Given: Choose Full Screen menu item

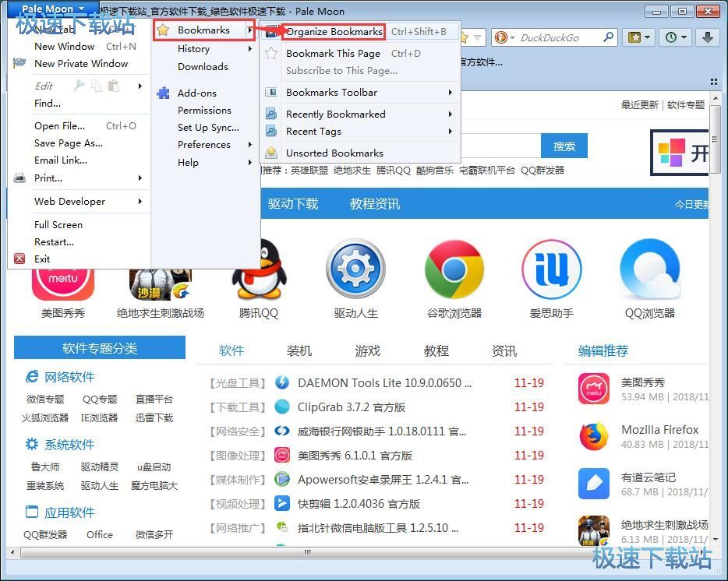Looking at the screenshot, I should tap(58, 224).
